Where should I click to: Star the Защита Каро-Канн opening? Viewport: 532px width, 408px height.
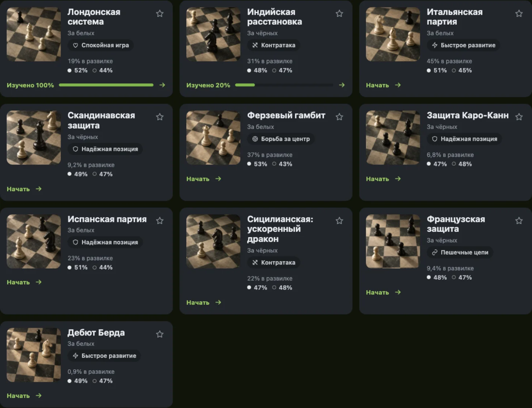pyautogui.click(x=519, y=117)
